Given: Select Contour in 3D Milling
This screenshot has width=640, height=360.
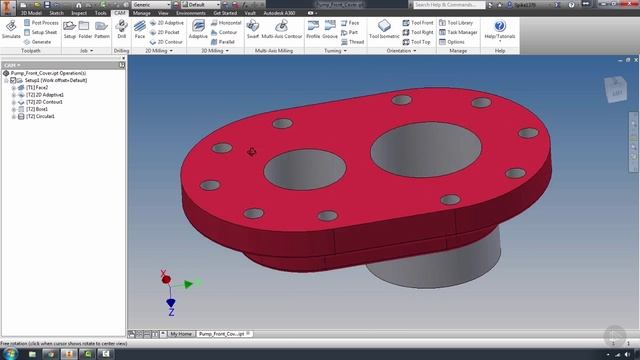Looking at the screenshot, I should pos(224,32).
